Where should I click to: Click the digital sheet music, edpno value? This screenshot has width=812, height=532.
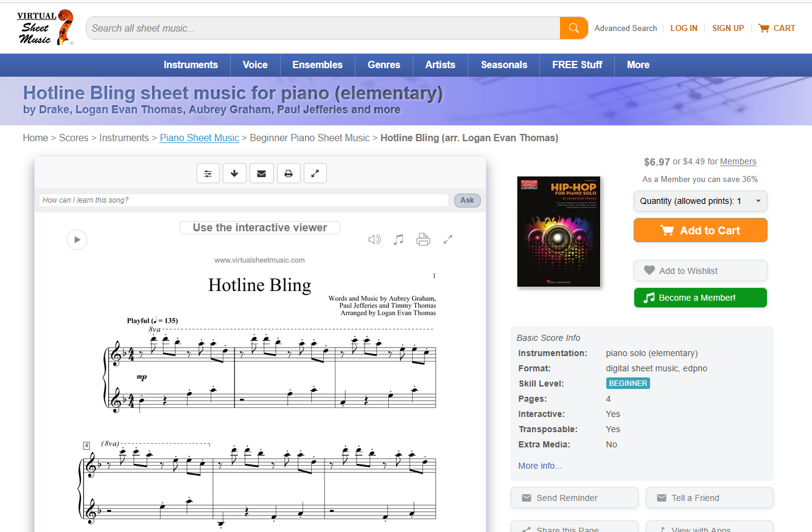click(657, 368)
